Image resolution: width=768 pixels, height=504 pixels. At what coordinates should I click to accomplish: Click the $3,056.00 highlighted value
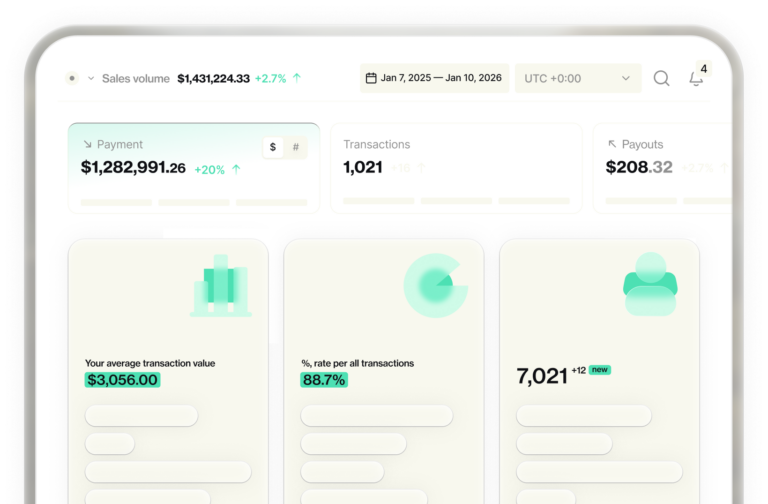(x=122, y=380)
